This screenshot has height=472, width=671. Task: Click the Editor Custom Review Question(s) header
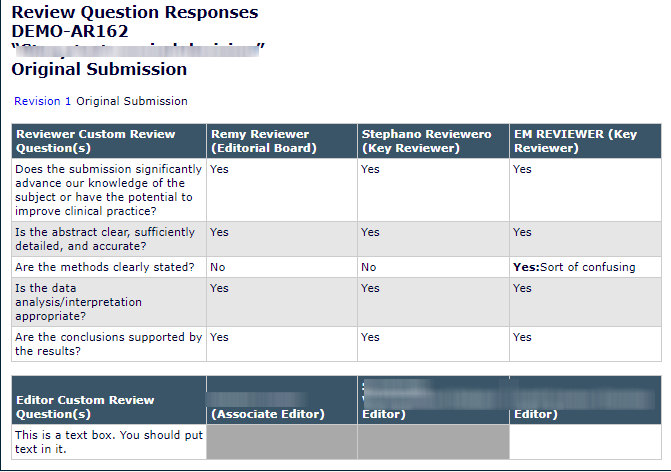[86, 407]
